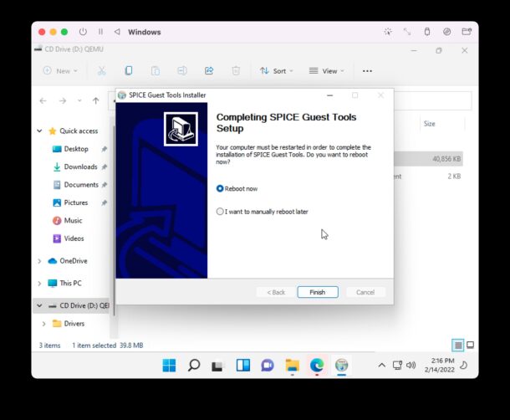Select I want to manually reboot later

[220, 212]
